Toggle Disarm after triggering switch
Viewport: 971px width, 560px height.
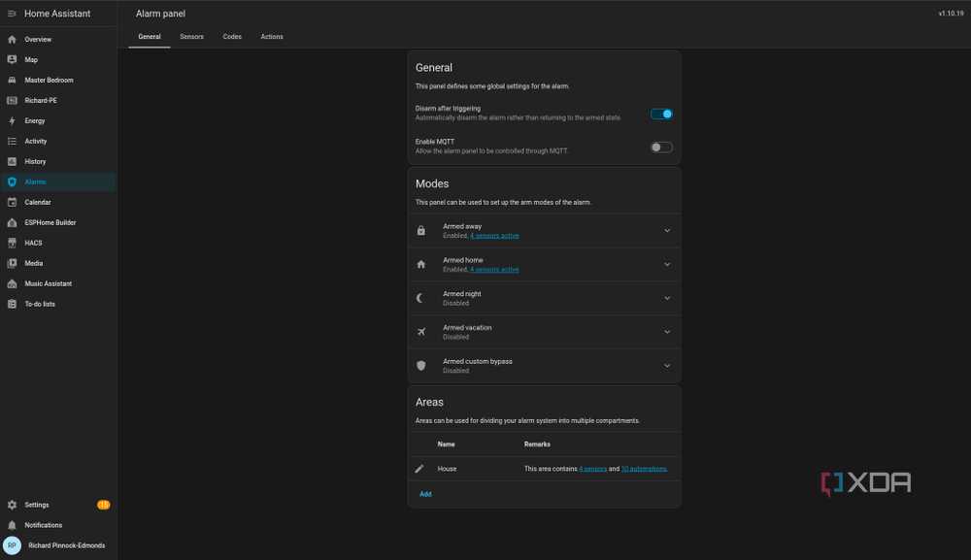click(661, 114)
